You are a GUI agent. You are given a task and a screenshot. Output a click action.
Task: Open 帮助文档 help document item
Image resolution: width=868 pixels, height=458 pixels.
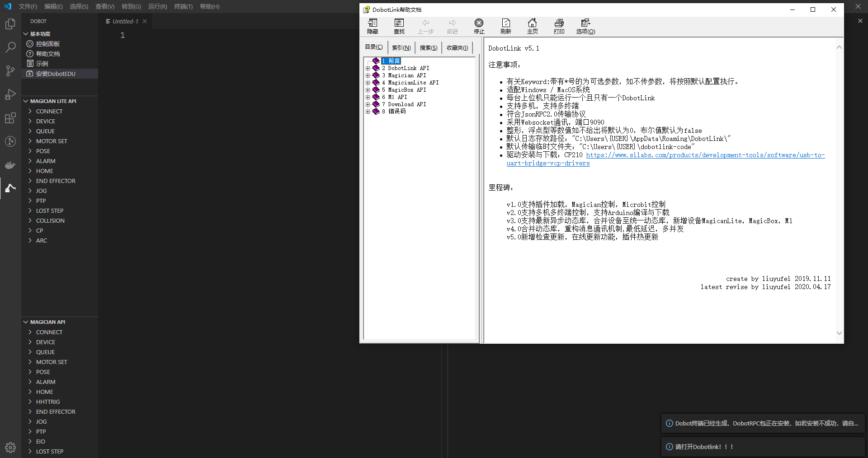pos(60,54)
